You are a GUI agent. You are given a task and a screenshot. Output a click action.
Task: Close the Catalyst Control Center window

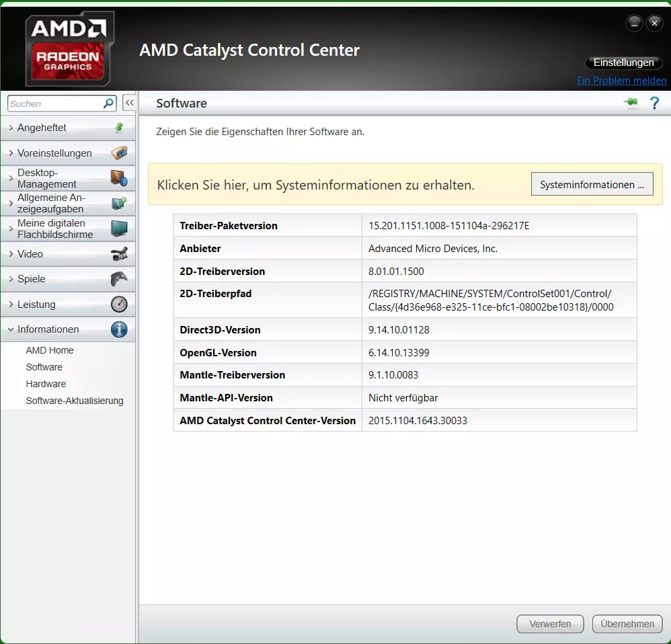coord(654,23)
